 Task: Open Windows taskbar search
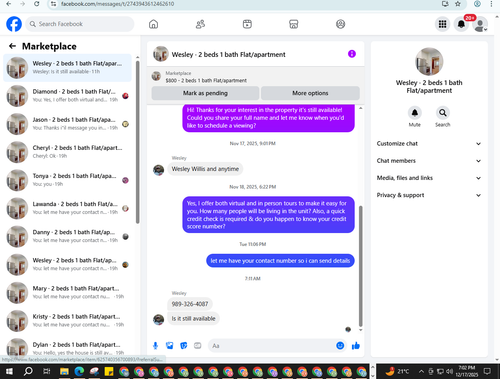[x=28, y=371]
